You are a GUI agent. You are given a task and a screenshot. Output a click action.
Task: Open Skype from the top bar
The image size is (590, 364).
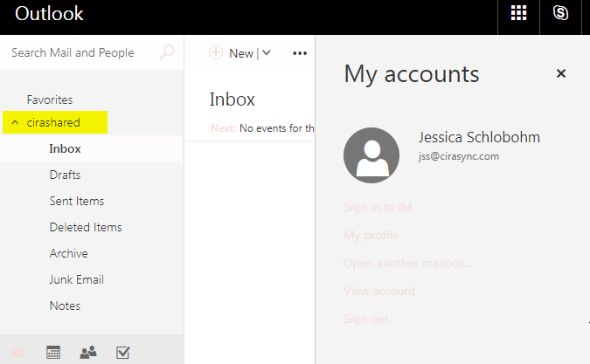[560, 13]
